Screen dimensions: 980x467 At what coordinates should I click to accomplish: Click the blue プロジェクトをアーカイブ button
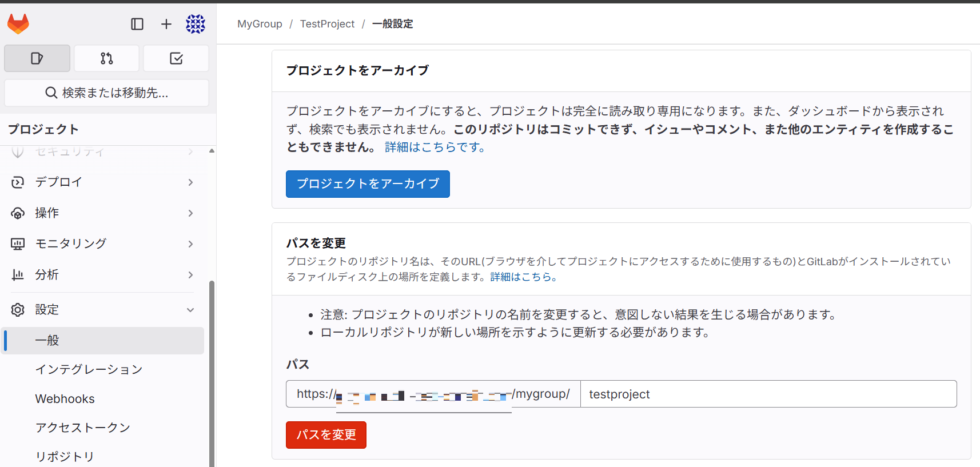click(x=368, y=184)
